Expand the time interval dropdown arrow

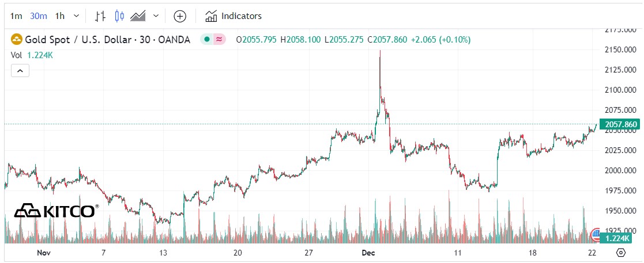pyautogui.click(x=76, y=16)
